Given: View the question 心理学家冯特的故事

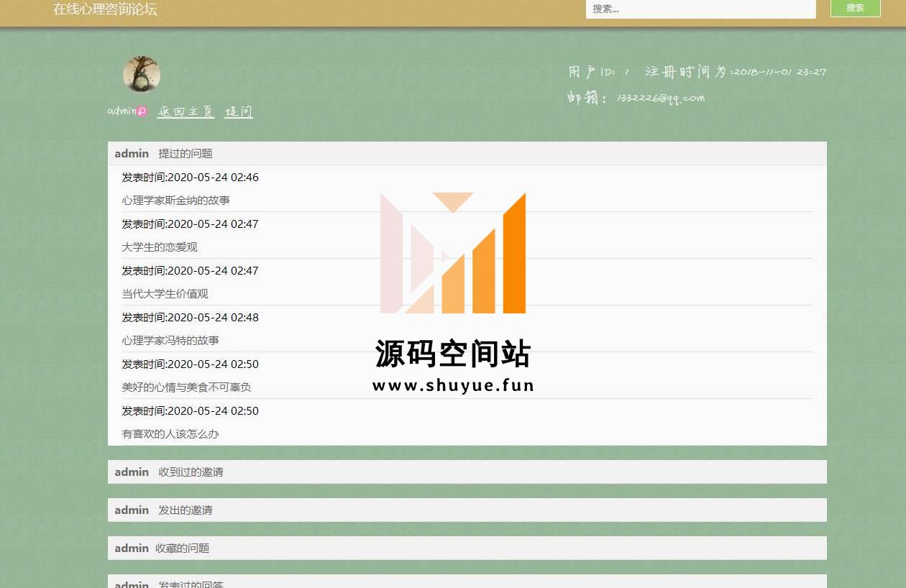Looking at the screenshot, I should click(x=170, y=341).
